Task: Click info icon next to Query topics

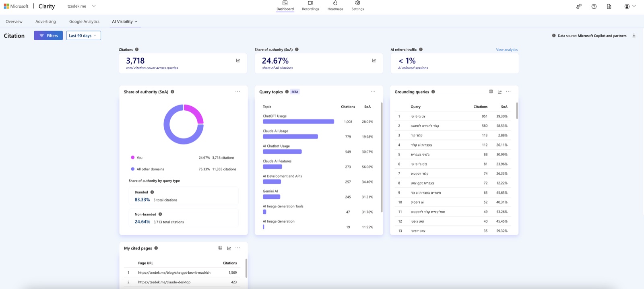Action: click(x=287, y=92)
